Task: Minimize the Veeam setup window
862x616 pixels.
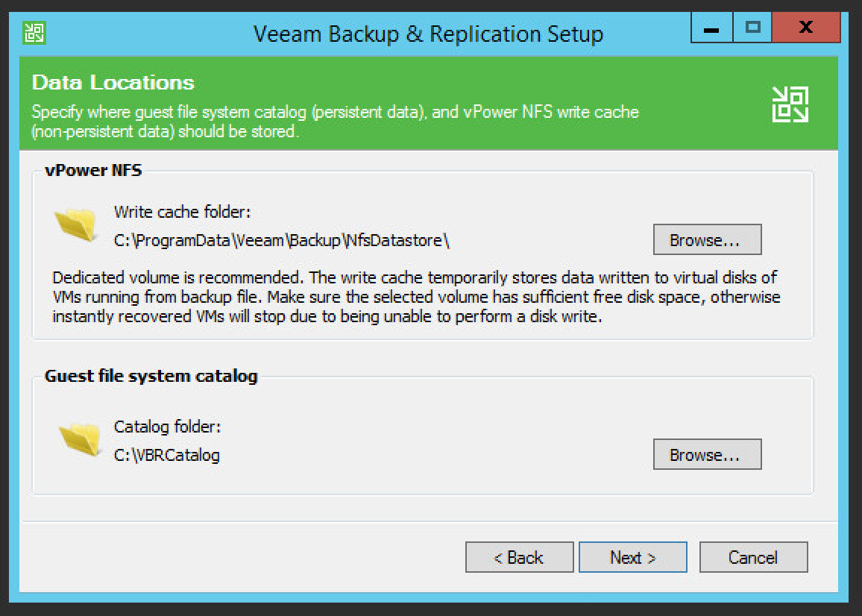Action: click(x=711, y=29)
